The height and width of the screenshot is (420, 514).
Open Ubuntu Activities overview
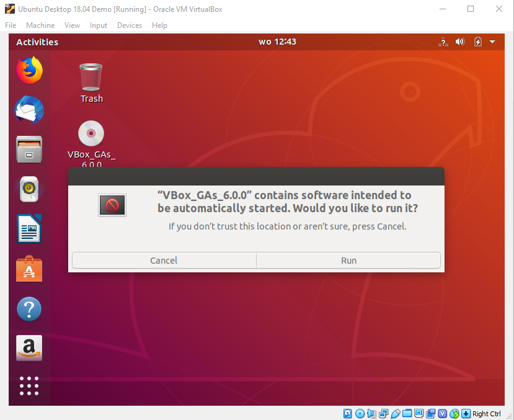(x=37, y=42)
